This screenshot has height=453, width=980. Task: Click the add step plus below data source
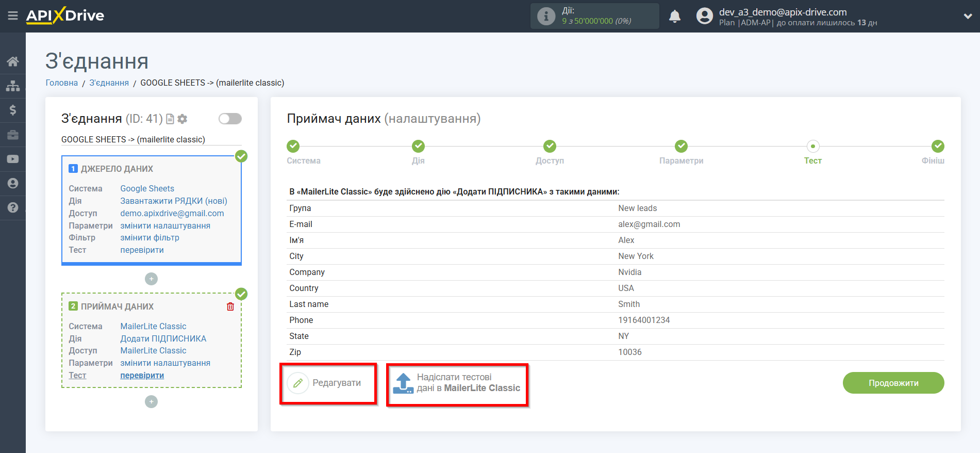point(151,279)
